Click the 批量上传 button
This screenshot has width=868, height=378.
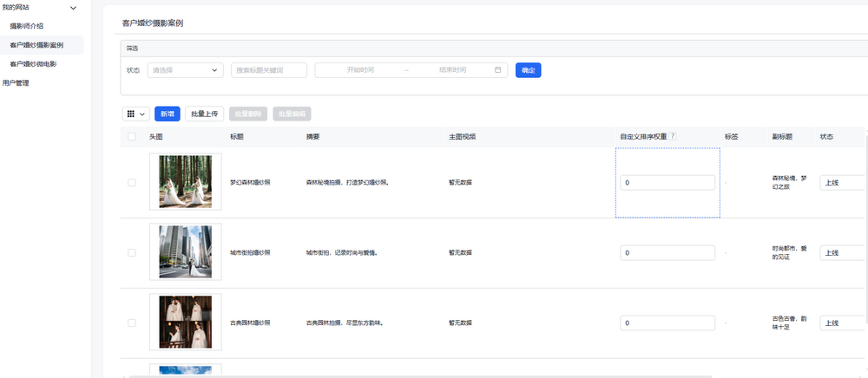(x=204, y=114)
